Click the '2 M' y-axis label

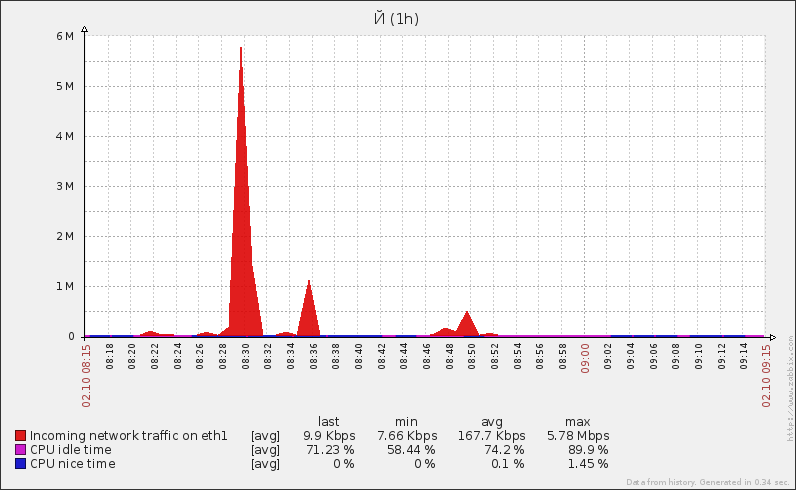point(65,236)
